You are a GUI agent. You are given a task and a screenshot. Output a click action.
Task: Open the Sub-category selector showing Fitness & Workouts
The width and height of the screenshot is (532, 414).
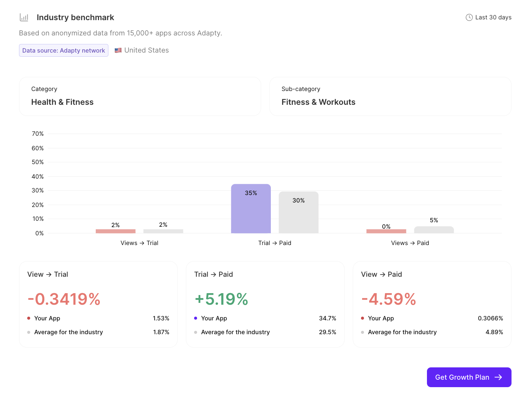tap(390, 96)
